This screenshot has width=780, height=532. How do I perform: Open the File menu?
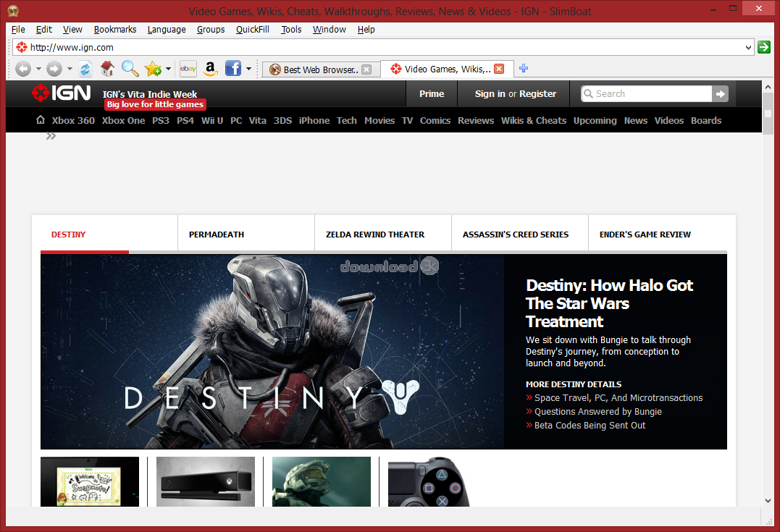[x=18, y=30]
